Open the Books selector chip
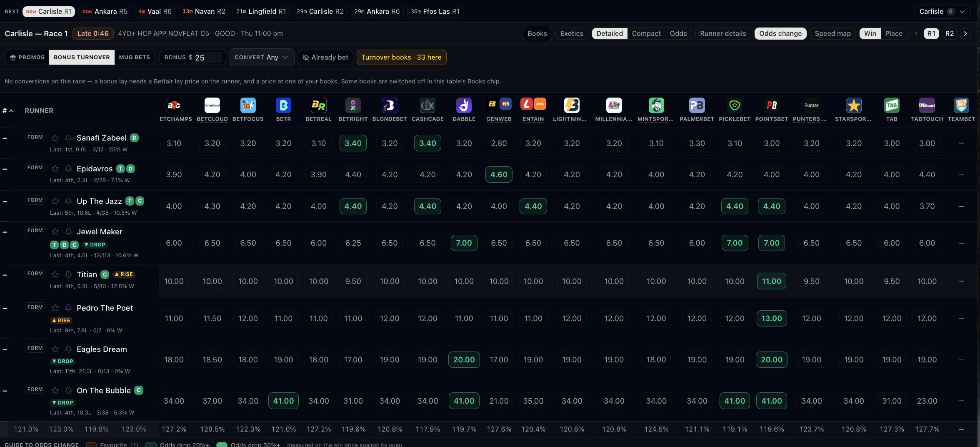The image size is (980, 447). point(537,33)
